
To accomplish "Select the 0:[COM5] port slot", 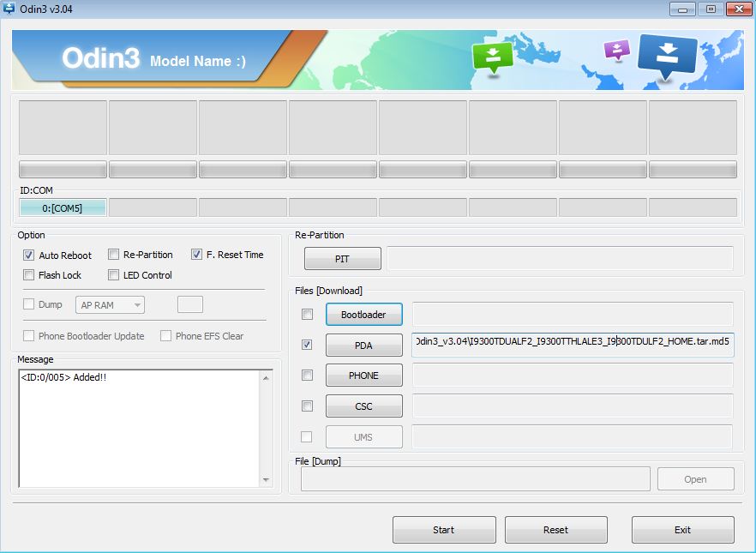I will coord(63,208).
